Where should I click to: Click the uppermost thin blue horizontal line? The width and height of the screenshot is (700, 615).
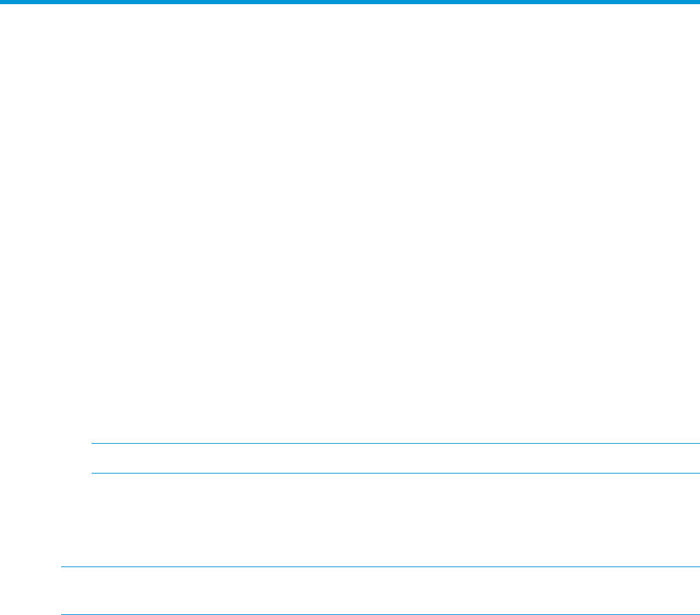click(395, 443)
